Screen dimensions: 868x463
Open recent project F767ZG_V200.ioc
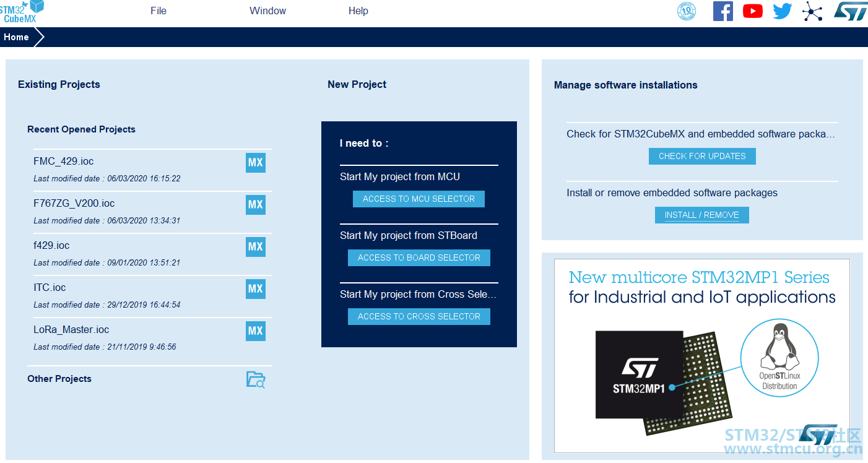(x=74, y=204)
